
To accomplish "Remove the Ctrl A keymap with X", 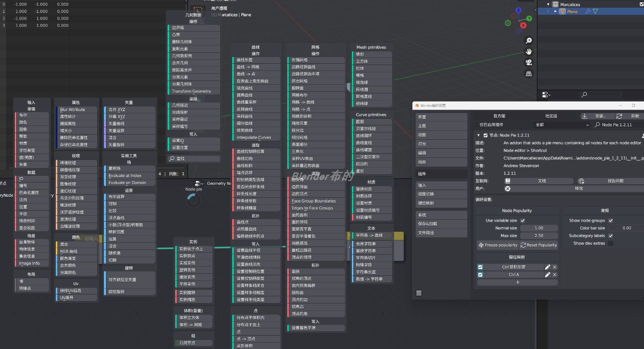I will click(x=555, y=275).
